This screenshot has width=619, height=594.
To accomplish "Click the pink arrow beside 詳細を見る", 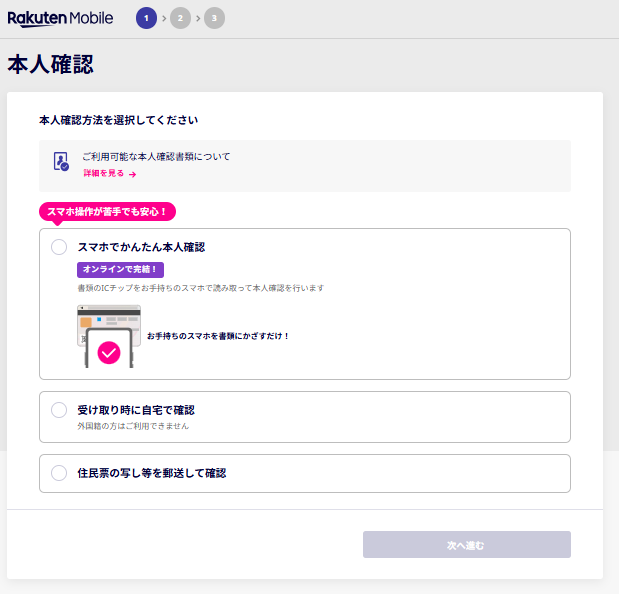I will 132,174.
